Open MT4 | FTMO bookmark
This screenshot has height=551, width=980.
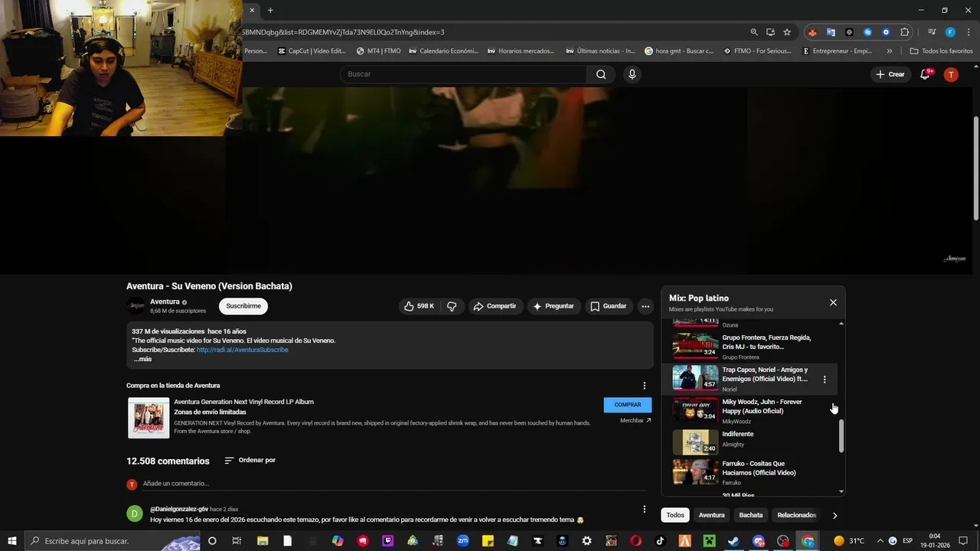click(378, 51)
